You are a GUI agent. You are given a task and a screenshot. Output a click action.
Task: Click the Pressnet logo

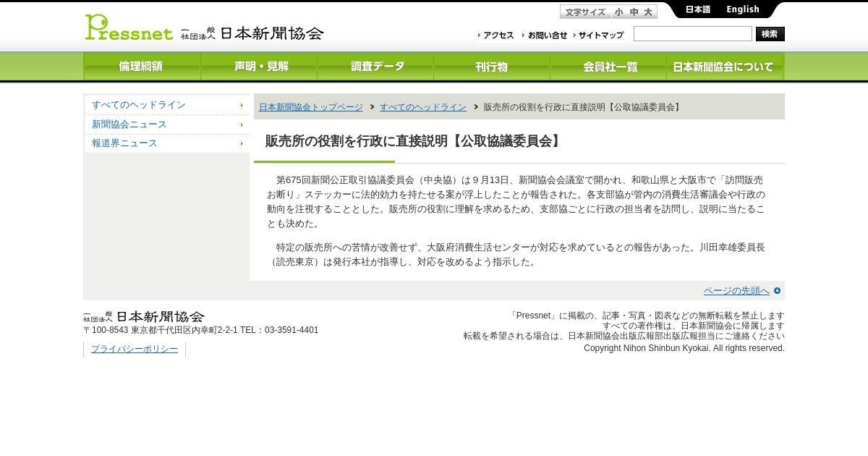[x=129, y=28]
